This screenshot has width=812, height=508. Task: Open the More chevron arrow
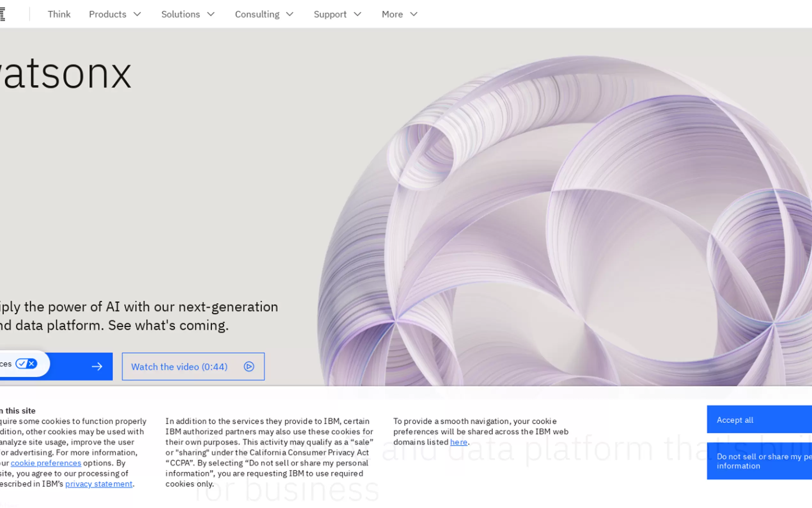pos(414,14)
